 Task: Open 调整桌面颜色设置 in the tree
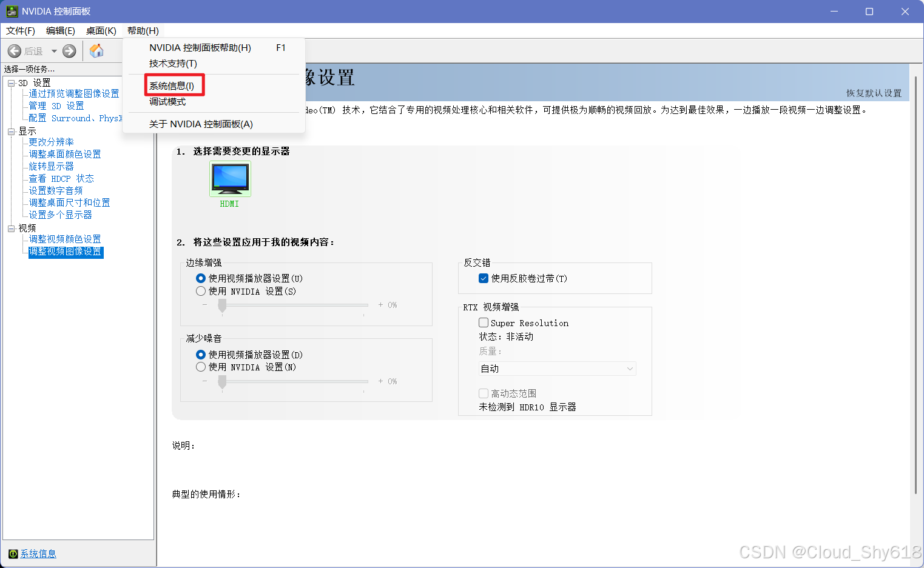pos(65,154)
